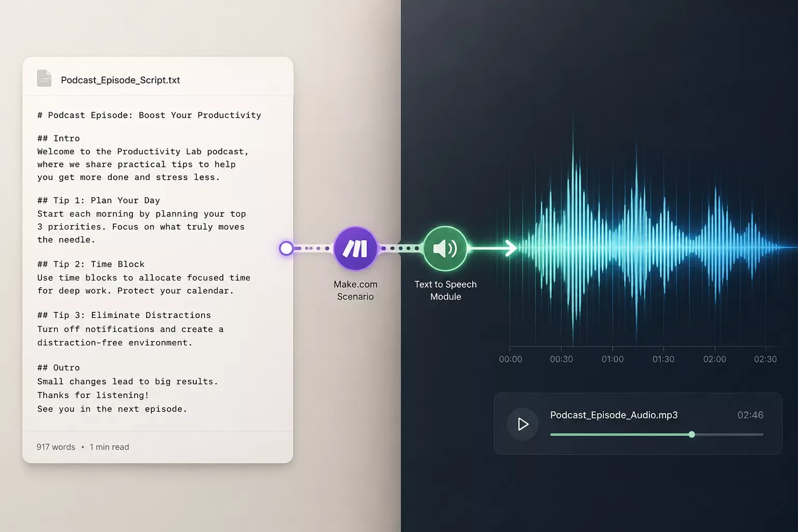This screenshot has height=532, width=798.
Task: Click the '# Podcast Episode: Boost Your Productivity' heading
Action: point(149,115)
